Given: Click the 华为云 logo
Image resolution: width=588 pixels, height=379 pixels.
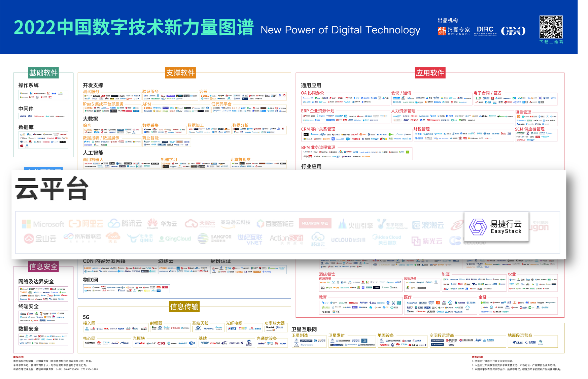Looking at the screenshot, I should pos(162,223).
